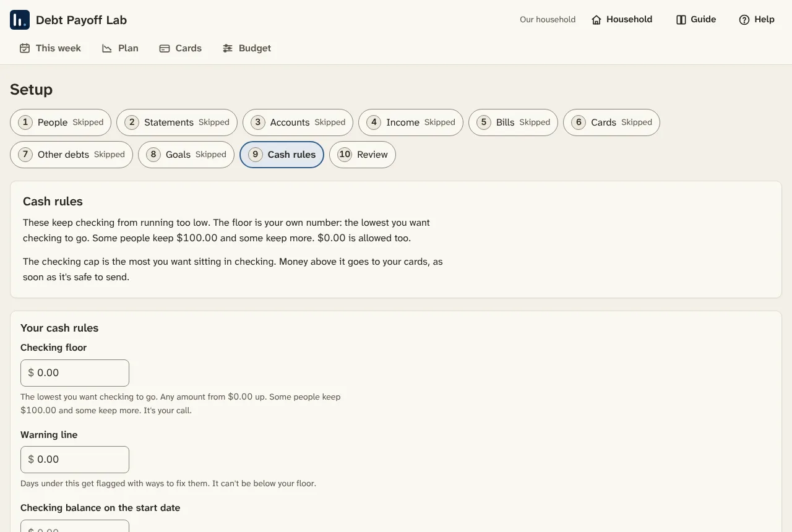Click the Checking balance on the start date label
The width and height of the screenshot is (792, 532).
pyautogui.click(x=100, y=508)
